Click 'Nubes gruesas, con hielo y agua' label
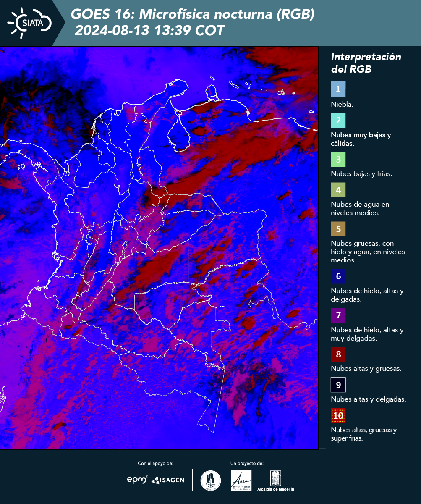 368,252
